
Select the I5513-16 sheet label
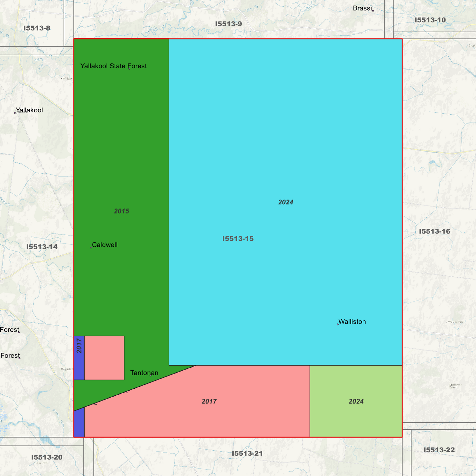tap(434, 231)
